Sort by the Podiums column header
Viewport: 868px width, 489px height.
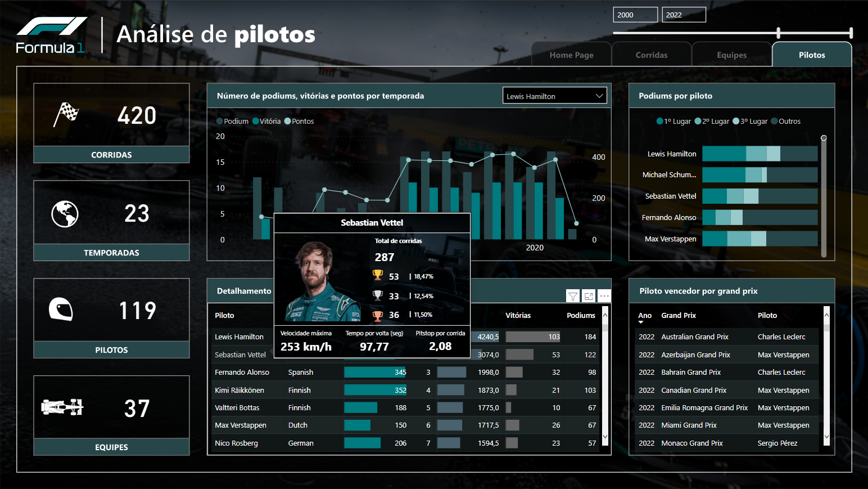point(581,315)
